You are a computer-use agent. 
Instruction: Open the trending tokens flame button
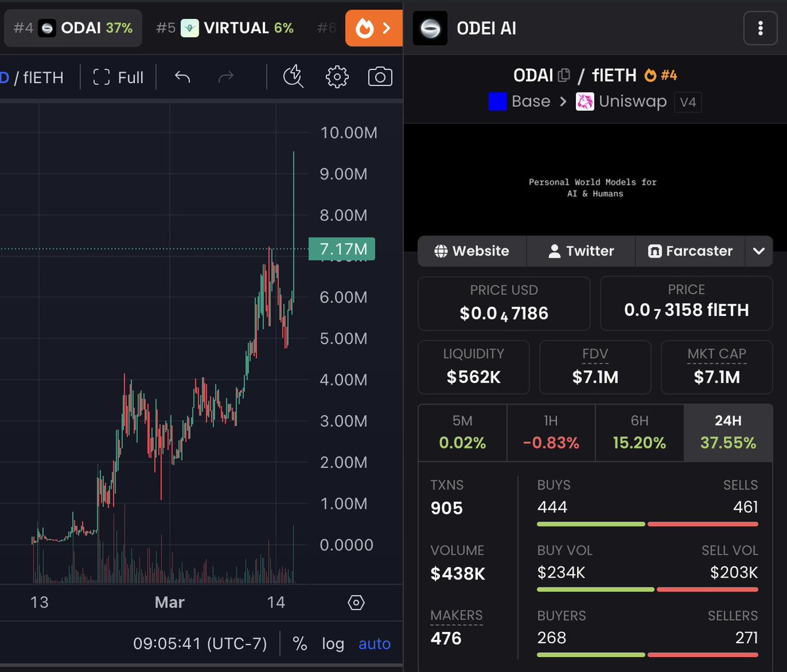tap(373, 28)
